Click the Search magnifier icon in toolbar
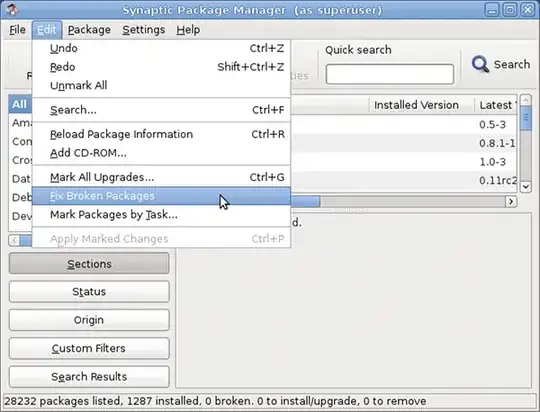The height and width of the screenshot is (412, 540). (x=480, y=64)
